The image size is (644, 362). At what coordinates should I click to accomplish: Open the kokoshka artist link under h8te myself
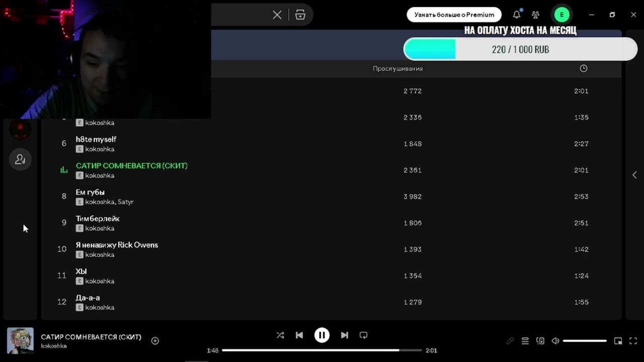coord(100,149)
